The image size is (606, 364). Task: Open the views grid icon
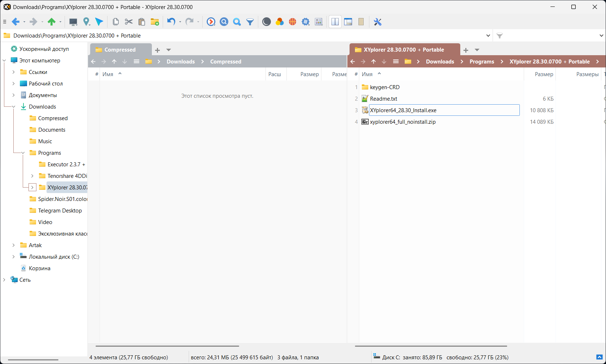tap(319, 22)
